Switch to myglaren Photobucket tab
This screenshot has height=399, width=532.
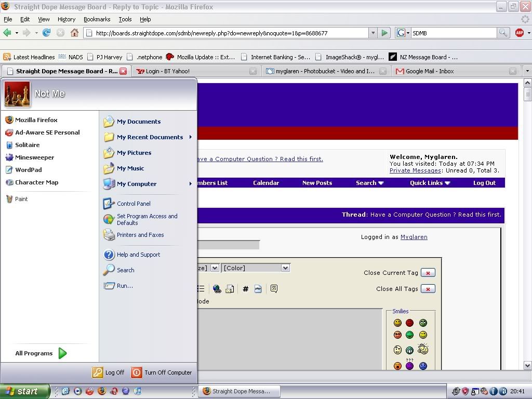(x=325, y=71)
